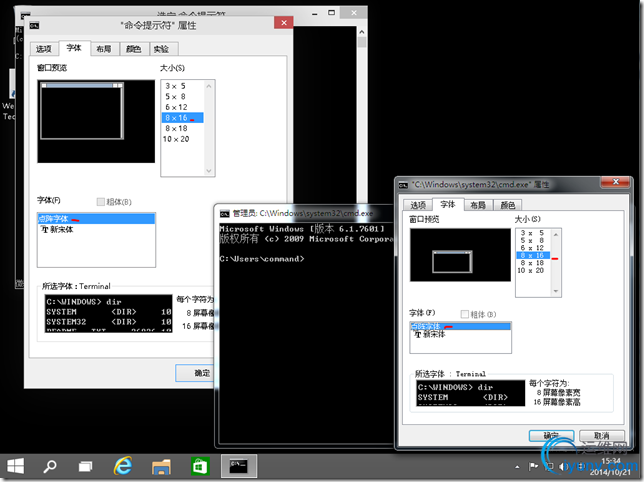Close the right cmd.exe properties dialog

(x=615, y=182)
